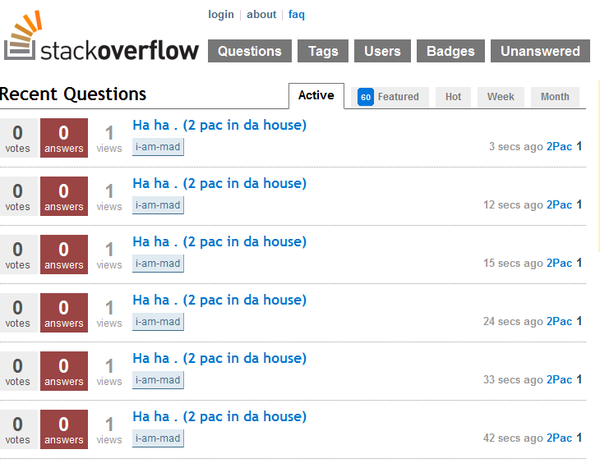Open the faq link

point(297,15)
